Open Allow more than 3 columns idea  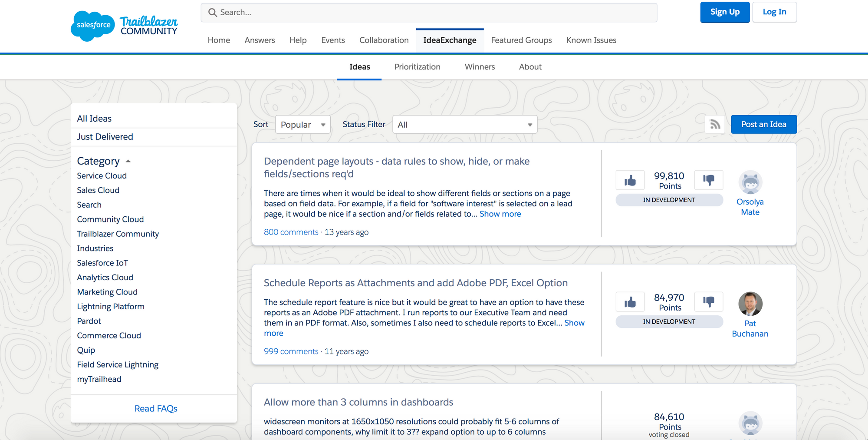[x=358, y=402]
